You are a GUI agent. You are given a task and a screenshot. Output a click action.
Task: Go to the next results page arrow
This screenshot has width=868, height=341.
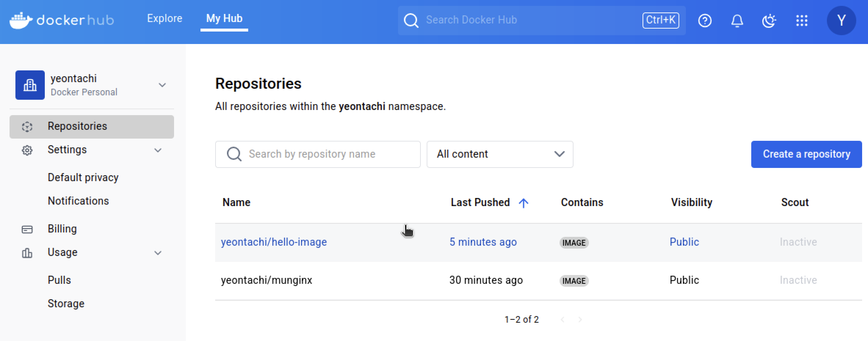point(580,320)
